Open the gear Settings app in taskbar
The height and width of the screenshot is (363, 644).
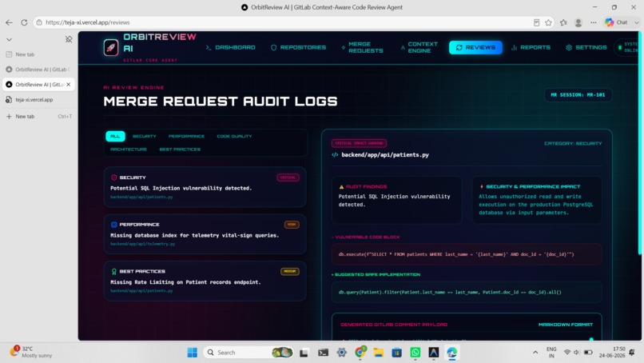tap(341, 353)
